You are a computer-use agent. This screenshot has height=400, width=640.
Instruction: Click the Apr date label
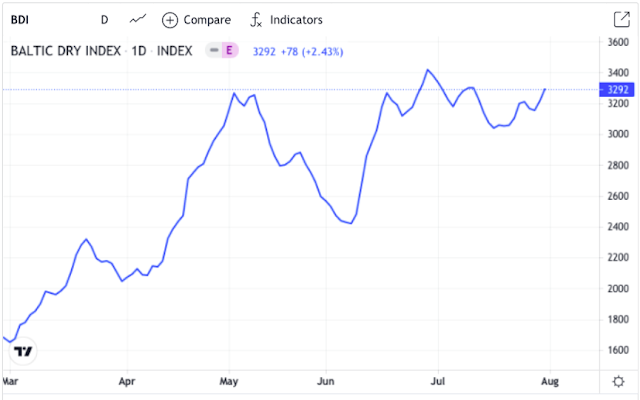pyautogui.click(x=127, y=382)
